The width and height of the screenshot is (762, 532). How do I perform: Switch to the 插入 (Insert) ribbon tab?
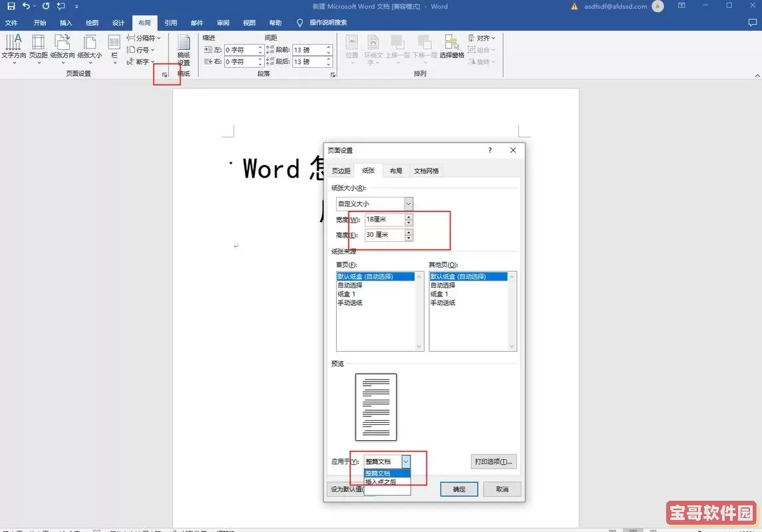(66, 23)
